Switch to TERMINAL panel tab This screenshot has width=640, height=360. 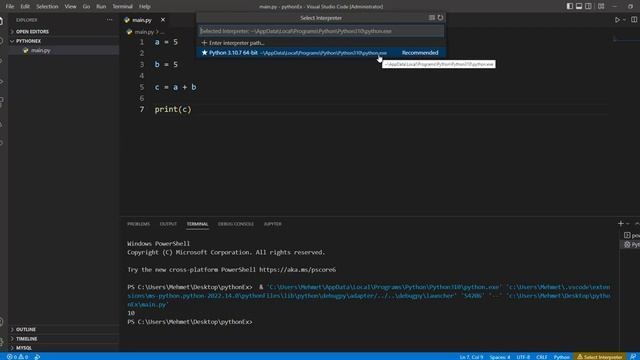point(198,224)
